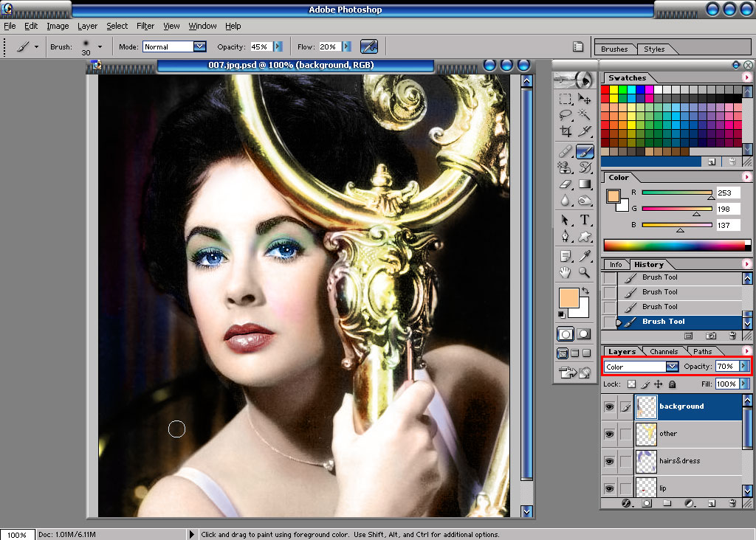Hide the 'other' layer

[x=609, y=434]
